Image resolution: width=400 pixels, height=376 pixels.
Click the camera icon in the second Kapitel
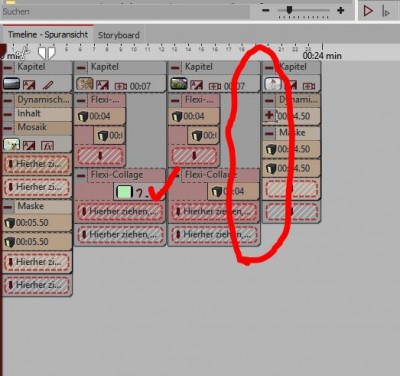point(121,87)
